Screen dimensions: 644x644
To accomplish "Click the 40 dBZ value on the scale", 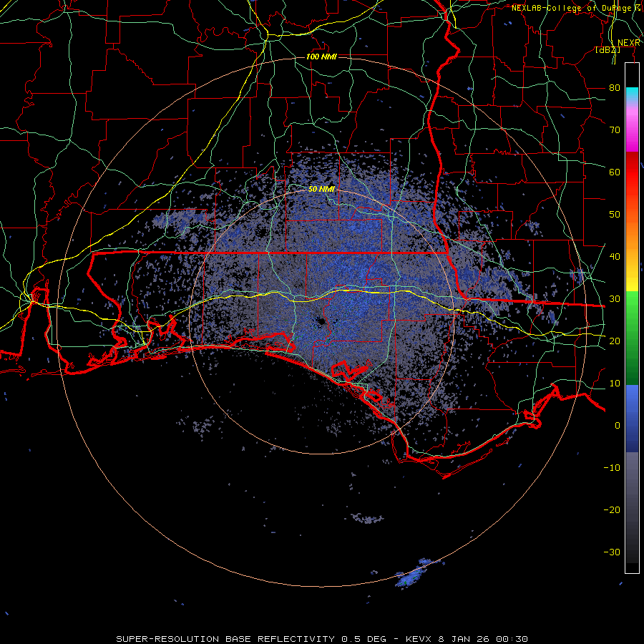I will [615, 257].
